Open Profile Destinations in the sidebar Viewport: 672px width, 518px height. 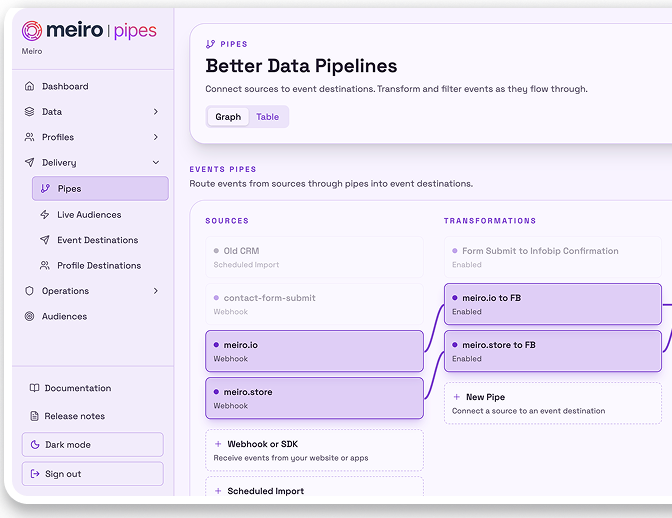pos(99,265)
